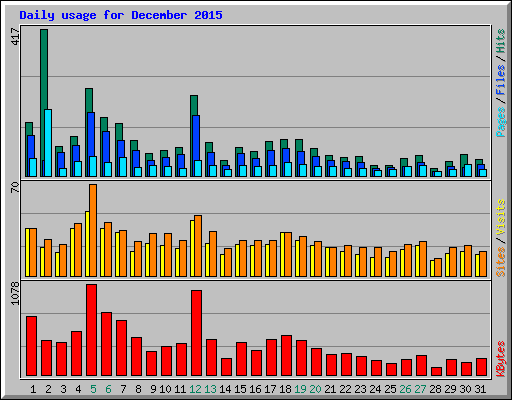
Task: Click green weekend day label 6
Action: [108, 389]
